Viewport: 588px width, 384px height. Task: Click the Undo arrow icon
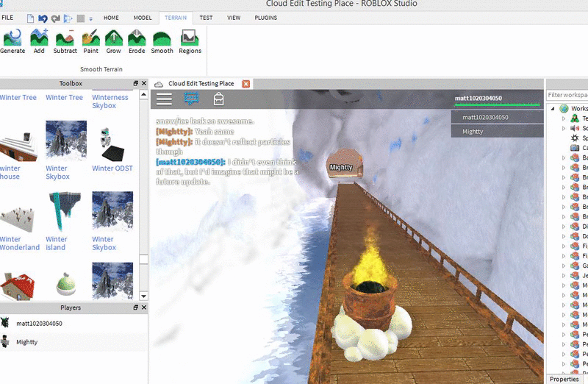pyautogui.click(x=43, y=18)
